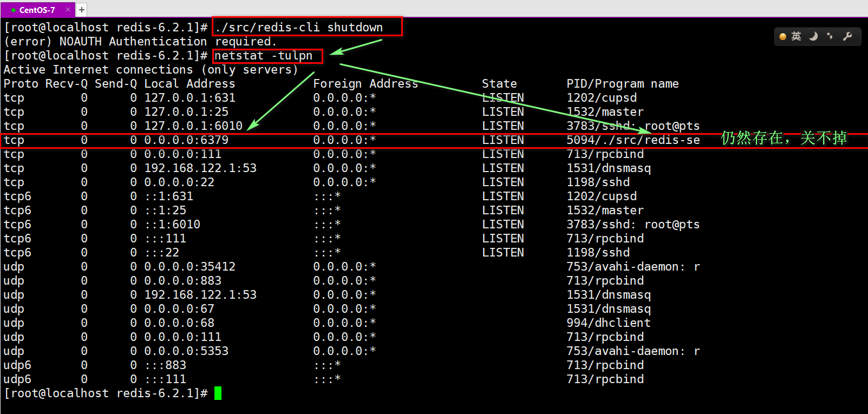
Task: Click tcp6 local address :::111
Action: [x=165, y=238]
